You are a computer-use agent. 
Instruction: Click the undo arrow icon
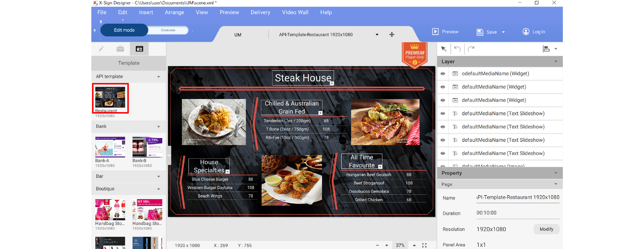point(457,49)
